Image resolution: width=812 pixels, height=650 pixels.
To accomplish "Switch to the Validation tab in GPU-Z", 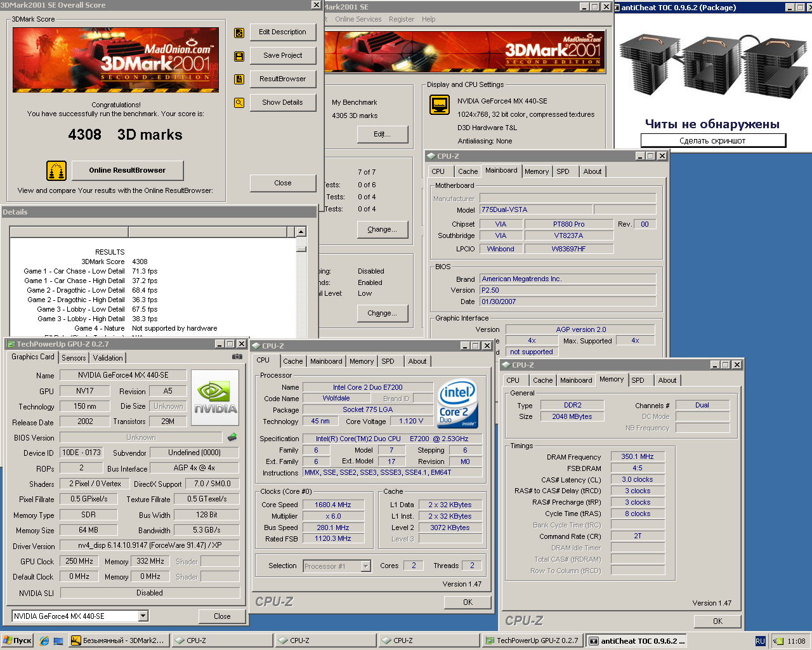I will click(108, 358).
